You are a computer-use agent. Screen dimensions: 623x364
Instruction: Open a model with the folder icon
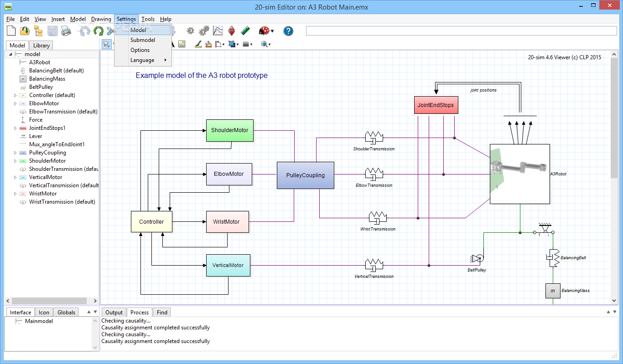click(25, 31)
